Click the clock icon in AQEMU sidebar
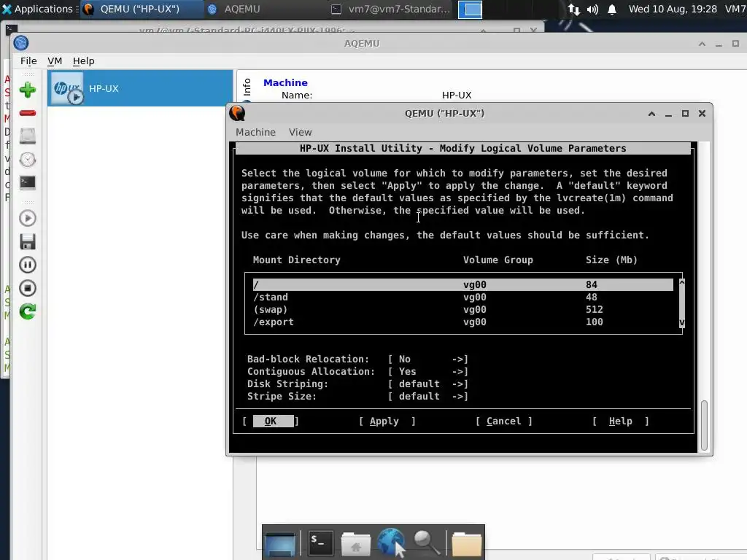 click(x=28, y=160)
